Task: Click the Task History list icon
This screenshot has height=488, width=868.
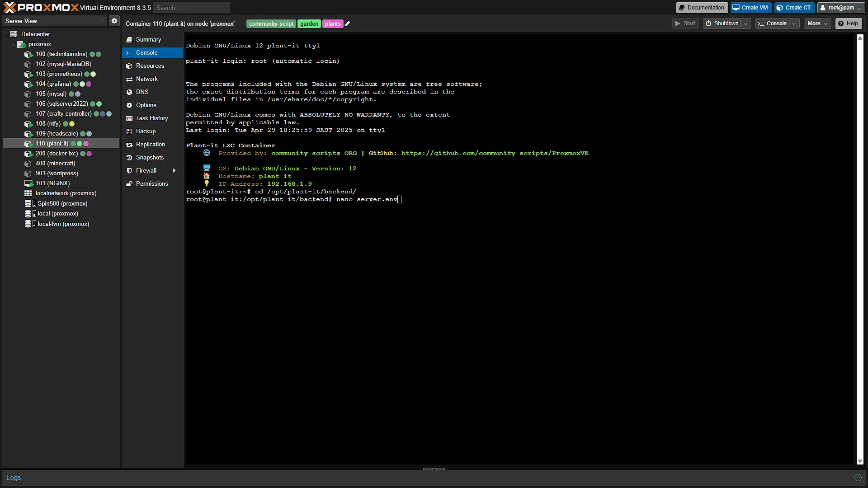Action: click(x=129, y=118)
